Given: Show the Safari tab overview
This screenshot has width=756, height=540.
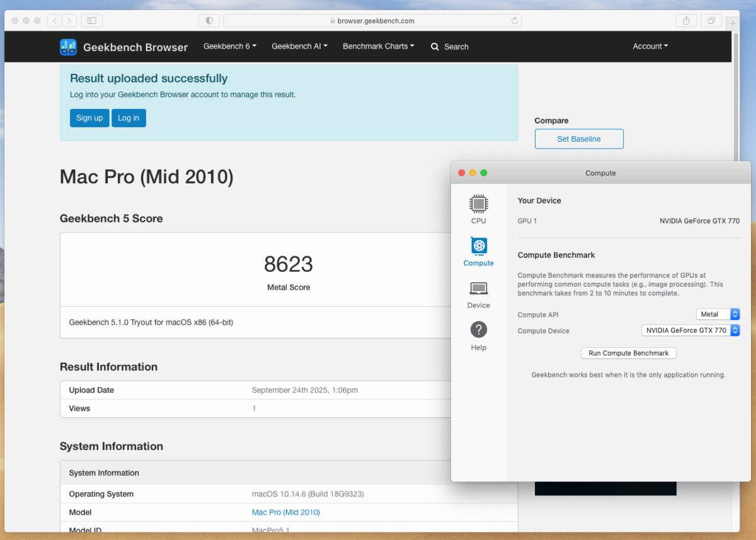Looking at the screenshot, I should (711, 21).
